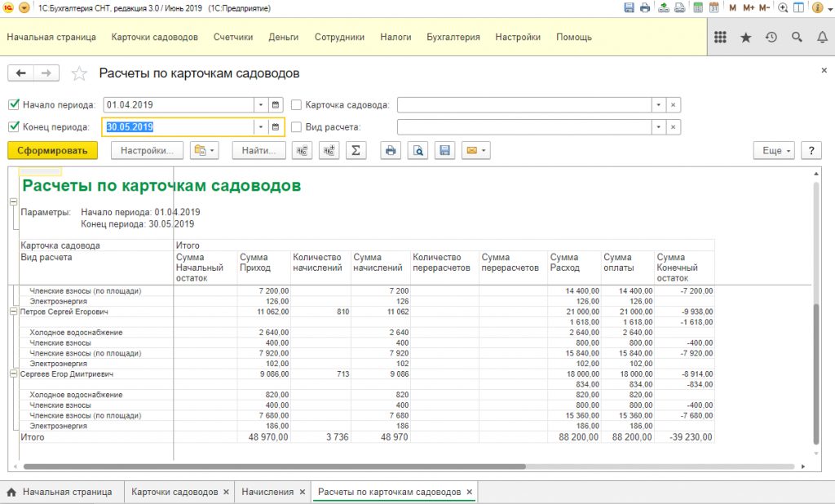Screen dimensions: 835x504
Task: Open the calendar picker for Начало периода
Action: 276,105
